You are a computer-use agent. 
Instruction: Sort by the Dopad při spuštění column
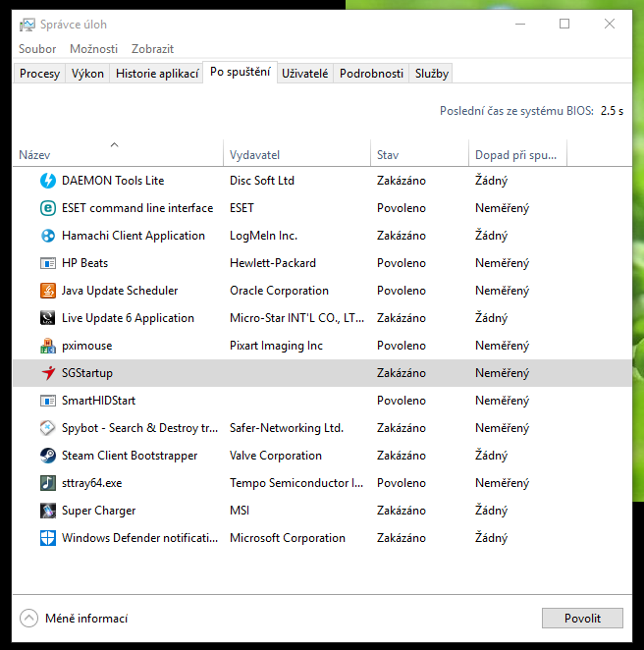517,154
